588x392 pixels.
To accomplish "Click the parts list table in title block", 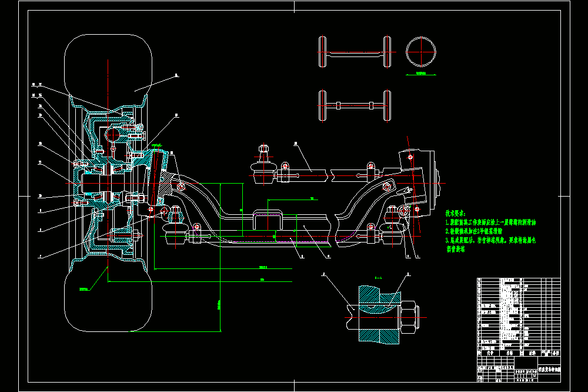I will click(x=519, y=317).
